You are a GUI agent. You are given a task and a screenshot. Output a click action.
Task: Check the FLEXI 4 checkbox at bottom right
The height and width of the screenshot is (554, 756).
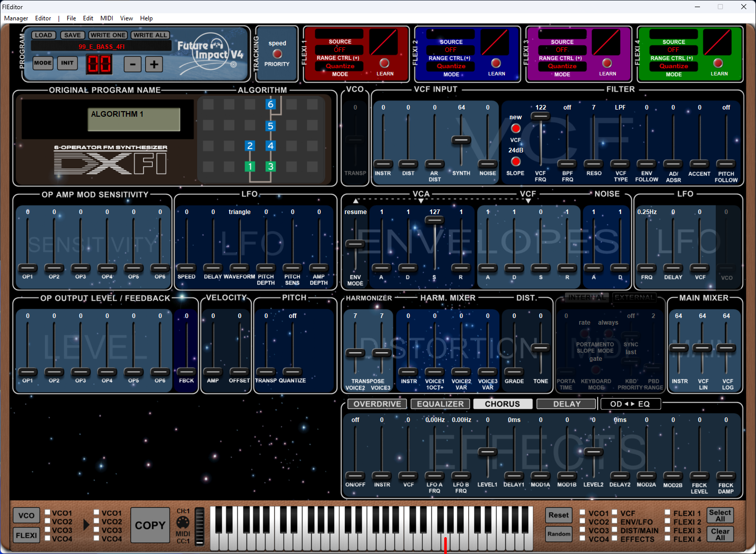coord(667,539)
